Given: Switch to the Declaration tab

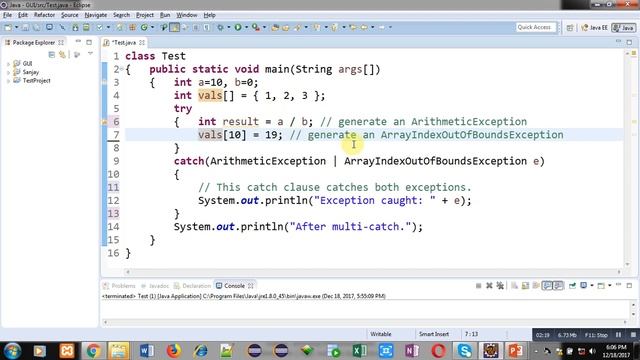Looking at the screenshot, I should [192, 286].
